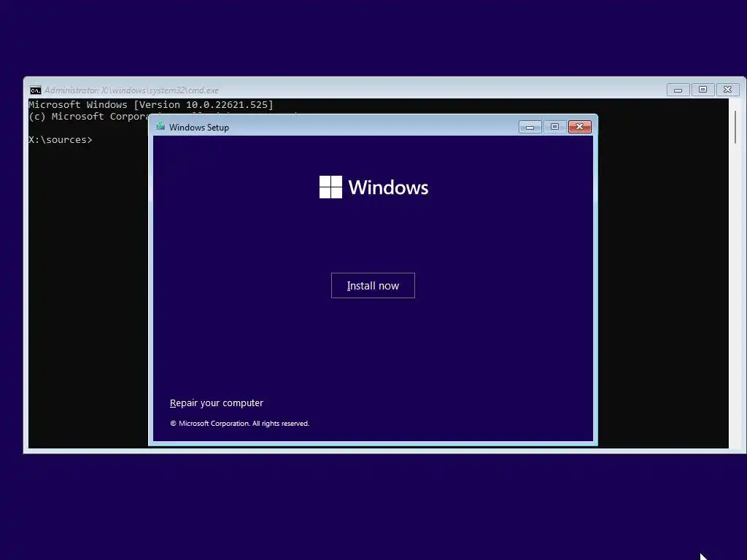Click the Administrator cmd.exe title text

(x=131, y=90)
